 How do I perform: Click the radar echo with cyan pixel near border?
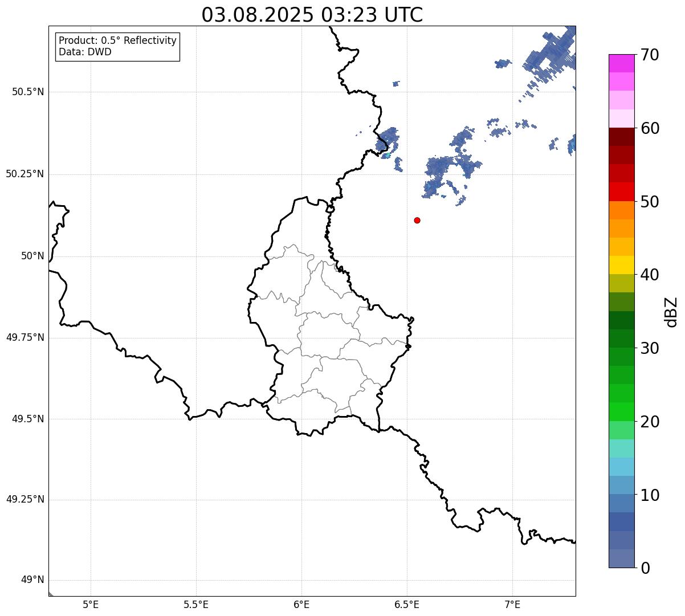click(x=388, y=142)
